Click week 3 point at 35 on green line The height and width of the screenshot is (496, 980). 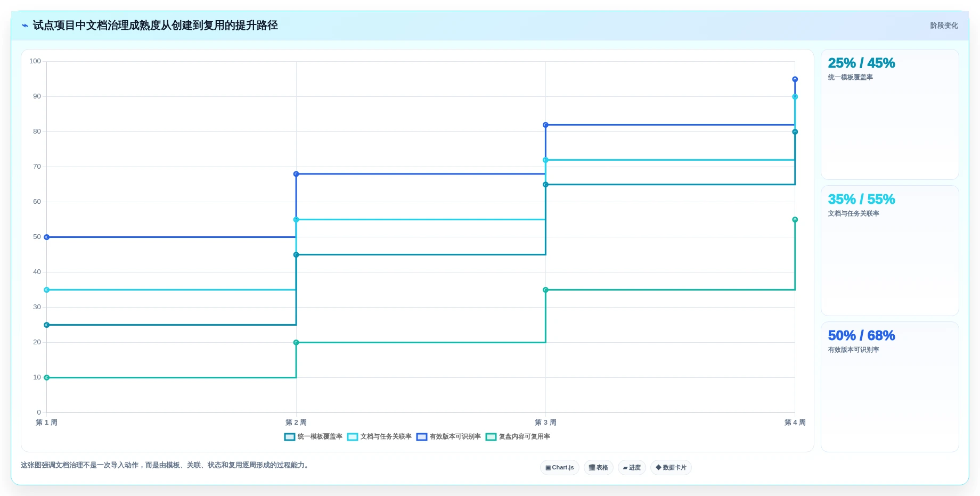pyautogui.click(x=545, y=290)
